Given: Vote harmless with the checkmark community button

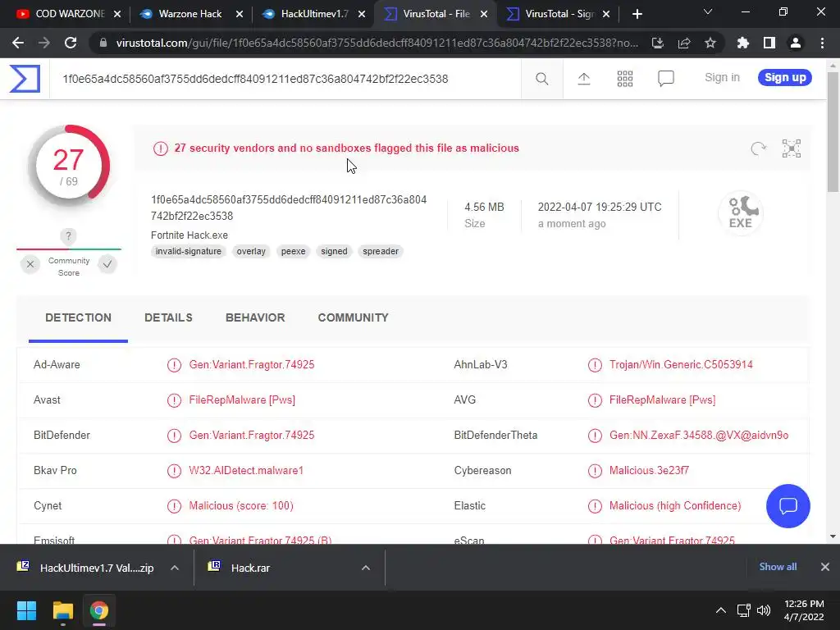Looking at the screenshot, I should [107, 264].
